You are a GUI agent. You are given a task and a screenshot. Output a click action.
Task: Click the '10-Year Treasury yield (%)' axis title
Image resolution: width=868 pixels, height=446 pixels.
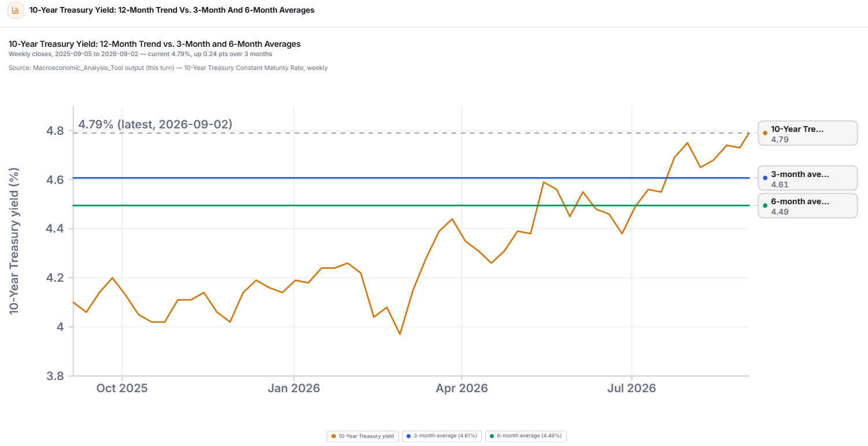[x=14, y=241]
